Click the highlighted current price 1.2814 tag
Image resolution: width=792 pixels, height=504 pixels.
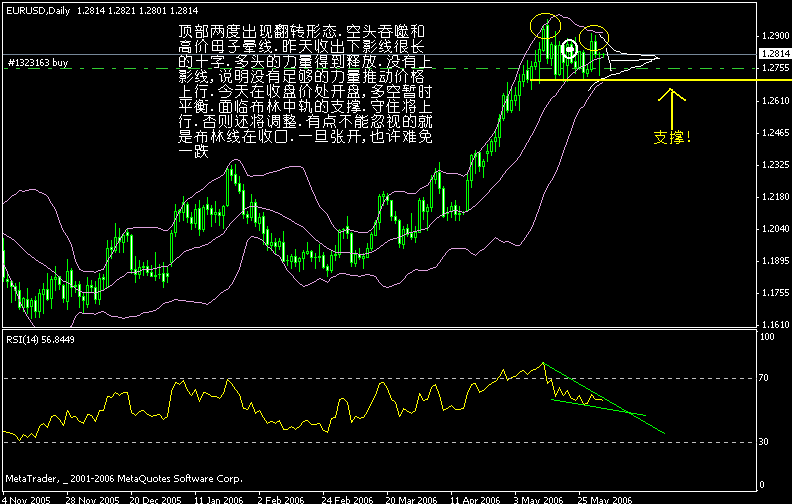775,54
